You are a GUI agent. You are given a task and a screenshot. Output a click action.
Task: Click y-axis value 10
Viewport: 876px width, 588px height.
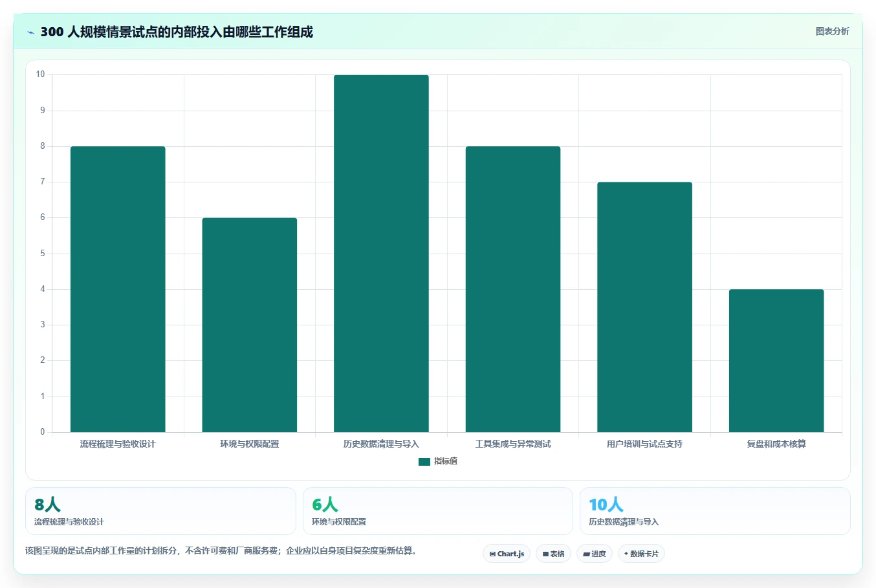[40, 74]
